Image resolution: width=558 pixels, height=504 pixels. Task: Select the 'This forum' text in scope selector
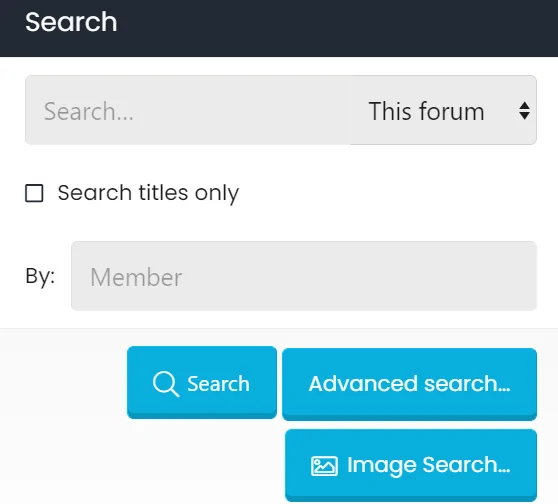click(426, 111)
